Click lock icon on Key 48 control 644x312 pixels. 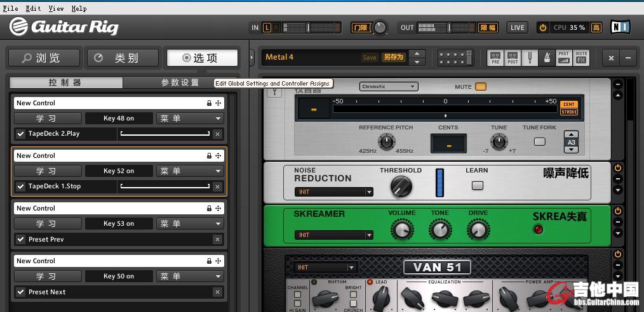[x=209, y=103]
